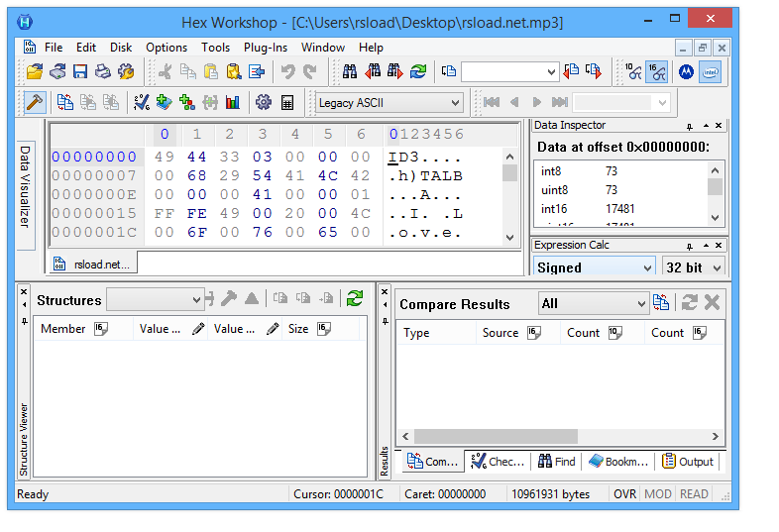
Task: Open the calculator tool icon
Action: tap(287, 102)
